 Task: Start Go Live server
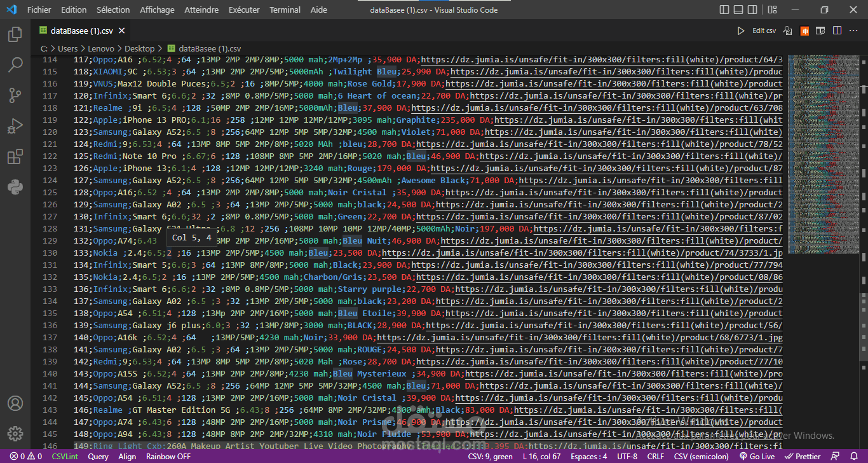tap(757, 456)
